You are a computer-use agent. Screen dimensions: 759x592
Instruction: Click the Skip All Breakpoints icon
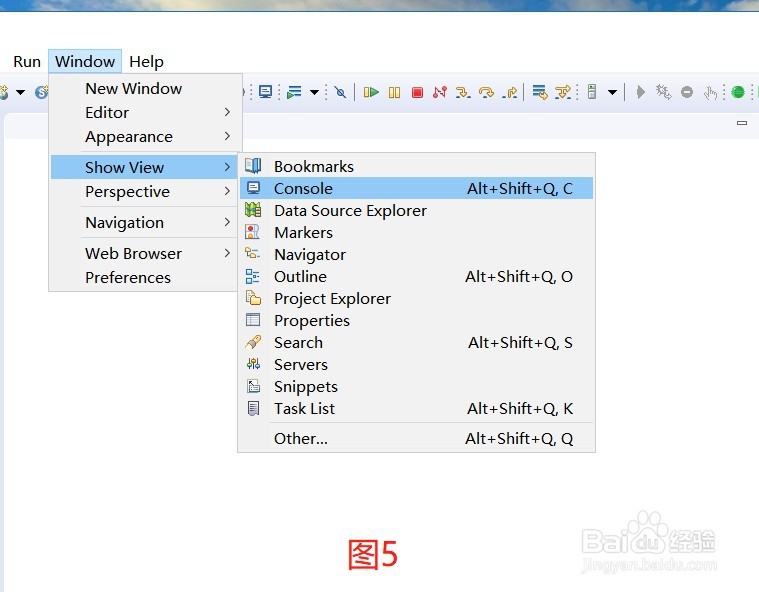click(340, 92)
